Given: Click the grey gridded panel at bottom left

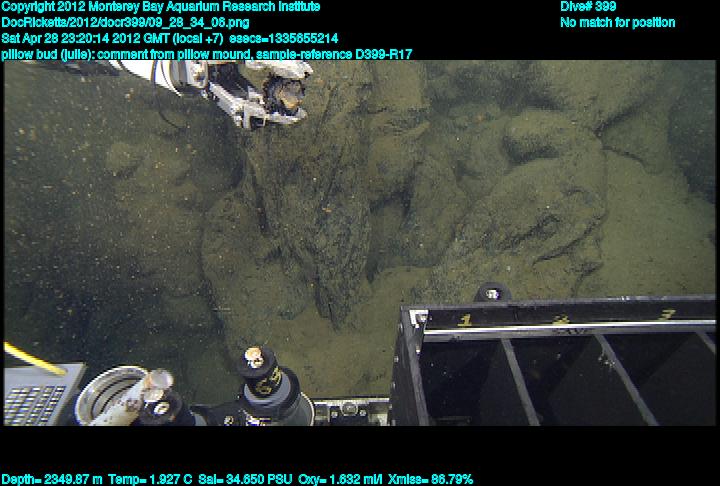Looking at the screenshot, I should click(36, 400).
